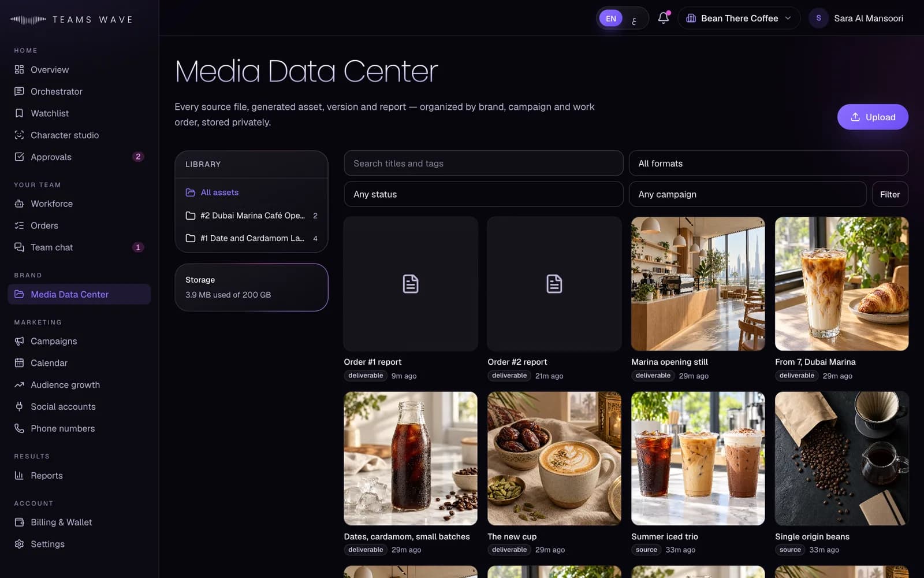Select Media Data Center in the sidebar
This screenshot has width=924, height=578.
tap(79, 294)
